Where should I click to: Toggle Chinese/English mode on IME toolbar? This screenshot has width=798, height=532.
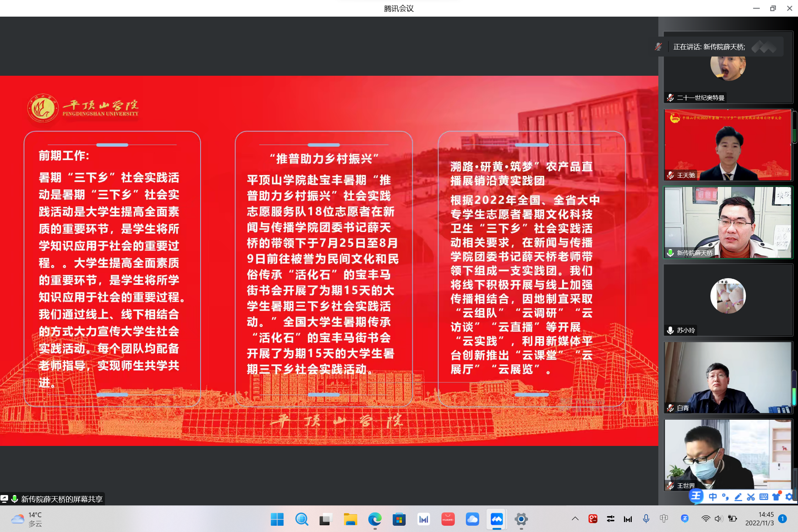[x=713, y=497]
